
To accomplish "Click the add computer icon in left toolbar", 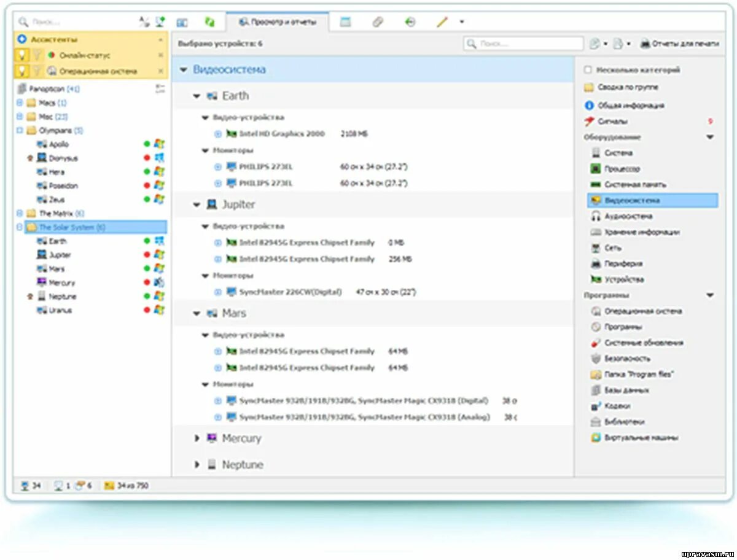I will [160, 22].
